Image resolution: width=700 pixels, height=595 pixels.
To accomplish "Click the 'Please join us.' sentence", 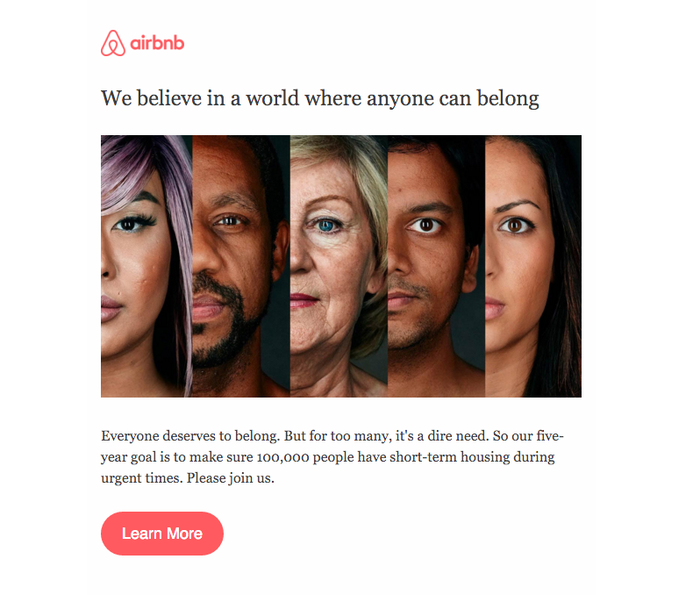I will coord(231,478).
